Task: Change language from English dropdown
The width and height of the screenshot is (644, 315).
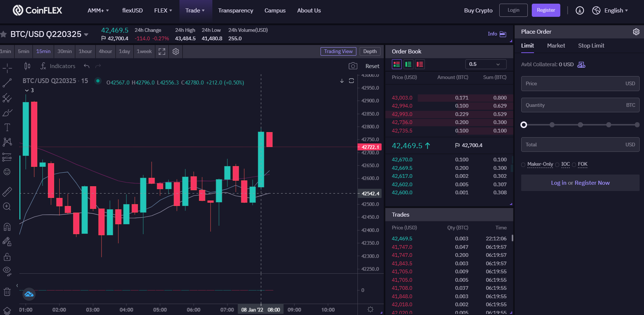Action: (616, 11)
